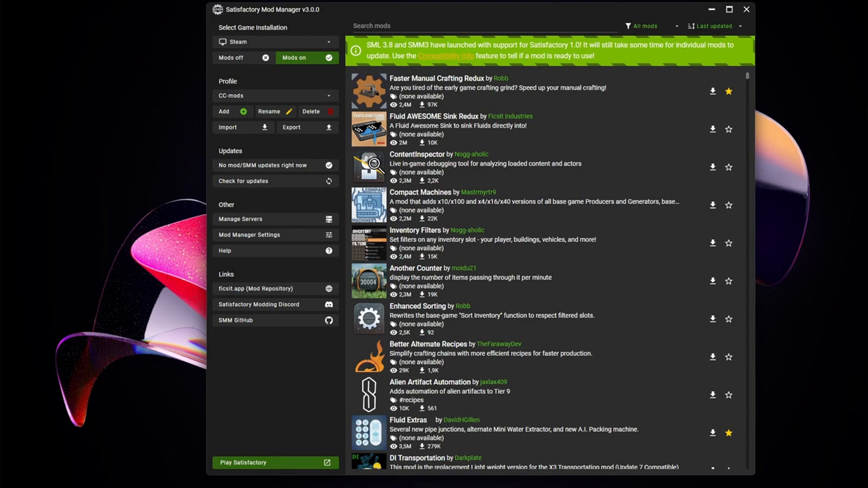Screen dimensions: 868x488
Task: Install Faster Manual Crafting Redux via download icon
Action: [x=713, y=91]
